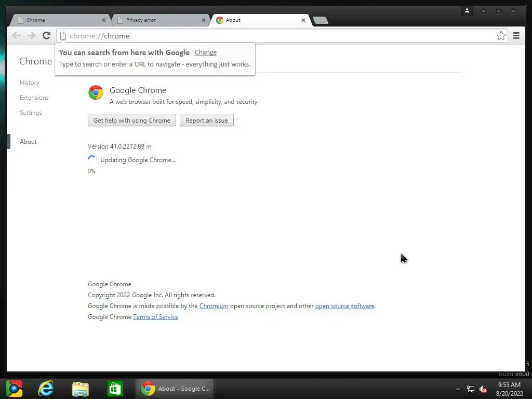The image size is (532, 399).
Task: Click the update progress spinner
Action: (91, 159)
